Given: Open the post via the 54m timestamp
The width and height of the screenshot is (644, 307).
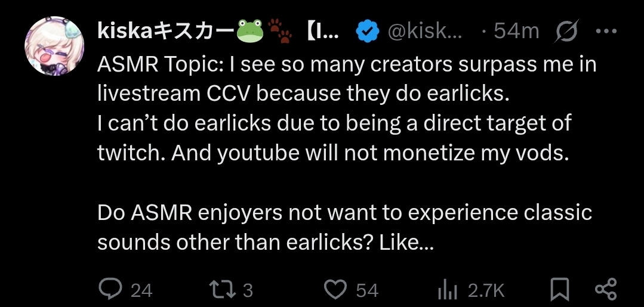Looking at the screenshot, I should click(517, 31).
